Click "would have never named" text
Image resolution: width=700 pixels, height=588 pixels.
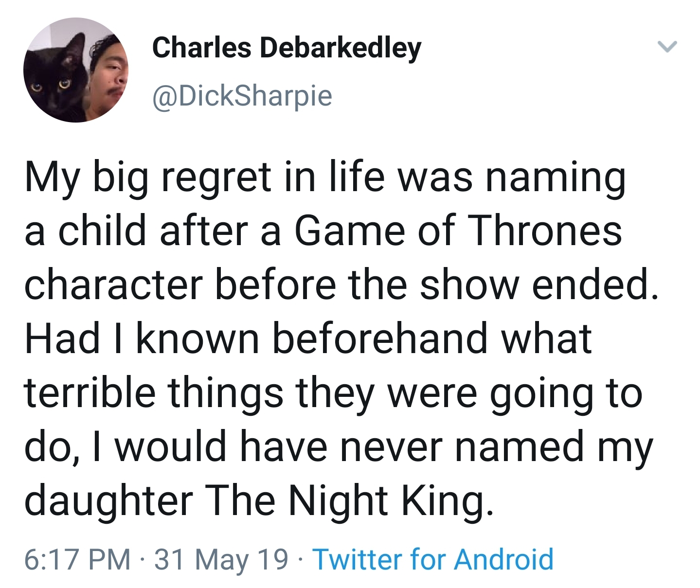coord(349,446)
